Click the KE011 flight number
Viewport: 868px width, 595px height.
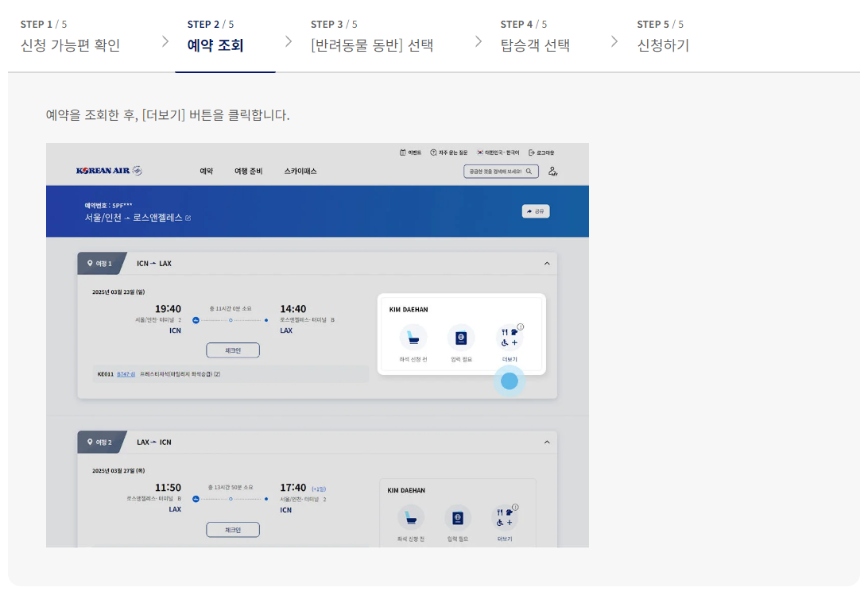tap(105, 374)
